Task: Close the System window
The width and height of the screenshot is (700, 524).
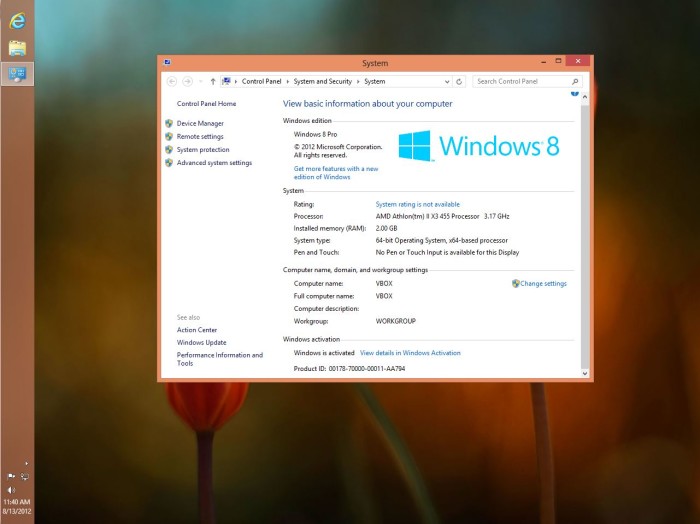Action: [578, 61]
